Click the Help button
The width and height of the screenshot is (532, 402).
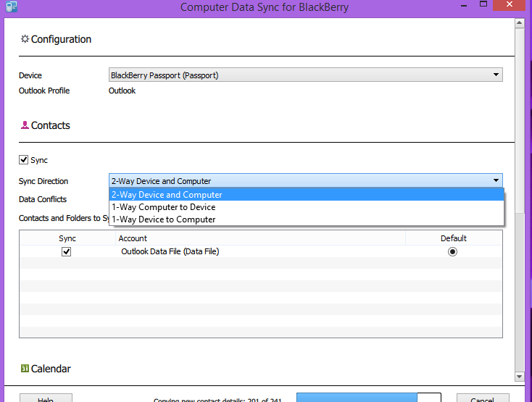[x=46, y=398]
